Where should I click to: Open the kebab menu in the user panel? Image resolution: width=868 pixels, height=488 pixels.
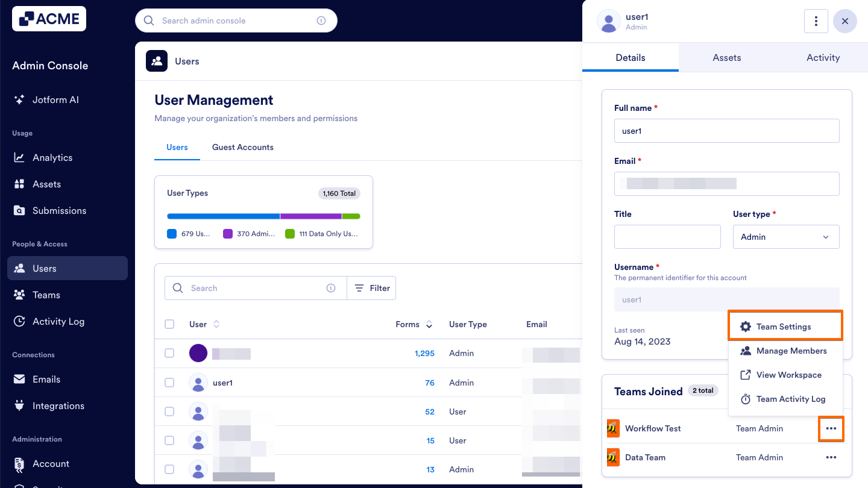point(816,20)
